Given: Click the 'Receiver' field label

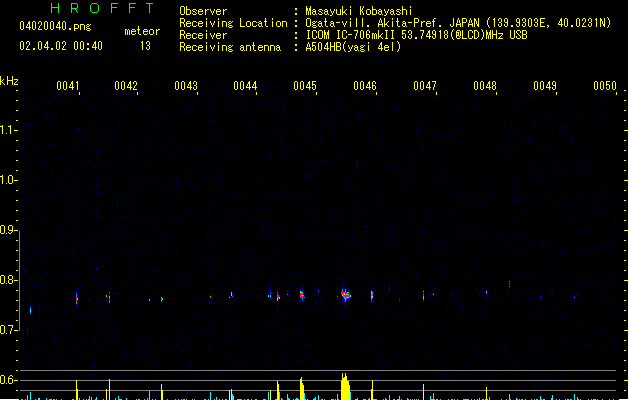Looking at the screenshot, I should 203,35.
